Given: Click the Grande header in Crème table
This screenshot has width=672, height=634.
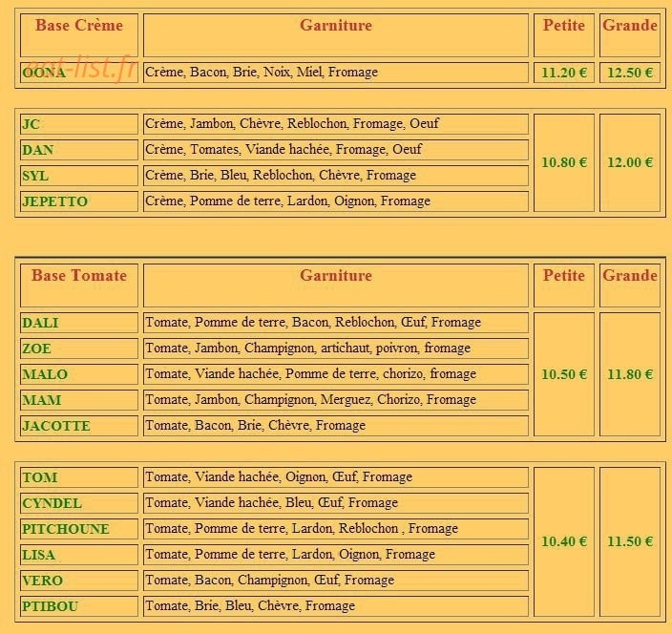Looking at the screenshot, I should [x=630, y=35].
